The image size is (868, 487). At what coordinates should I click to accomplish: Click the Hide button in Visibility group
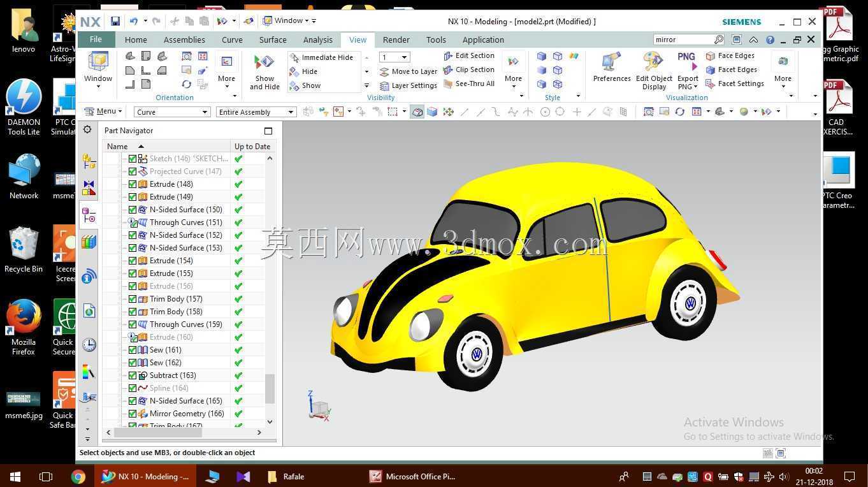coord(304,71)
